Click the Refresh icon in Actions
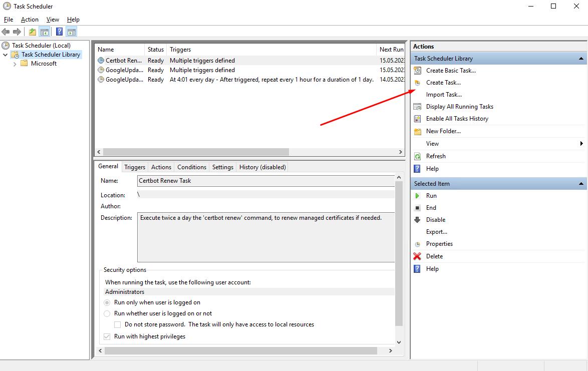 [x=417, y=156]
